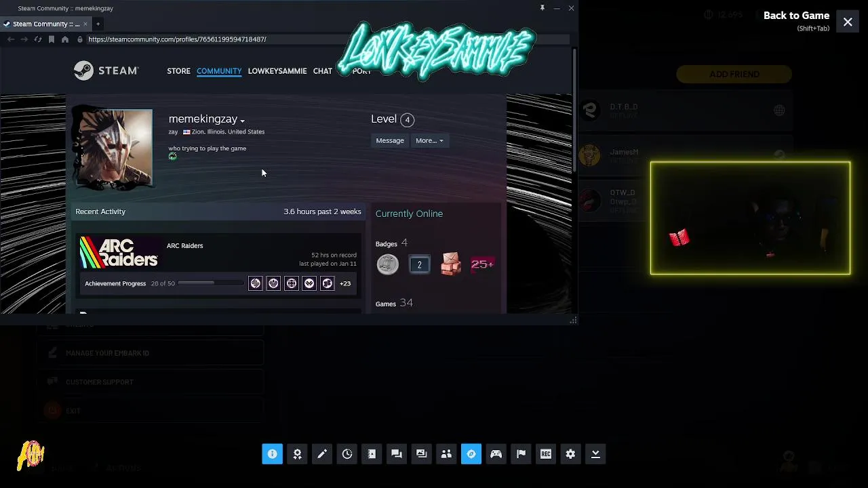Click the REC game recording icon
Viewport: 868px width, 488px height.
tap(546, 454)
